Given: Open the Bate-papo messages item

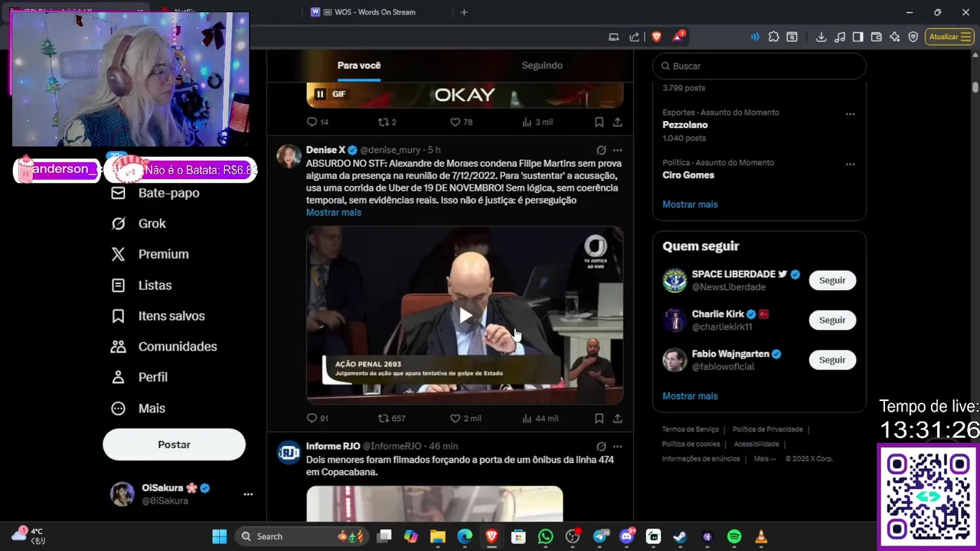Looking at the screenshot, I should pyautogui.click(x=155, y=193).
